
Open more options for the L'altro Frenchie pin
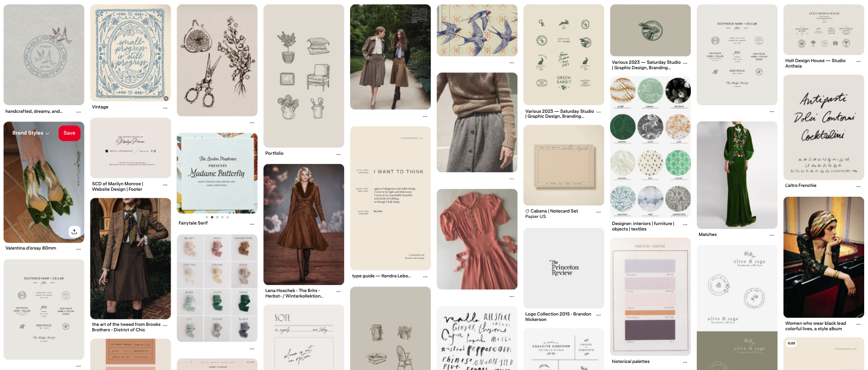858,186
